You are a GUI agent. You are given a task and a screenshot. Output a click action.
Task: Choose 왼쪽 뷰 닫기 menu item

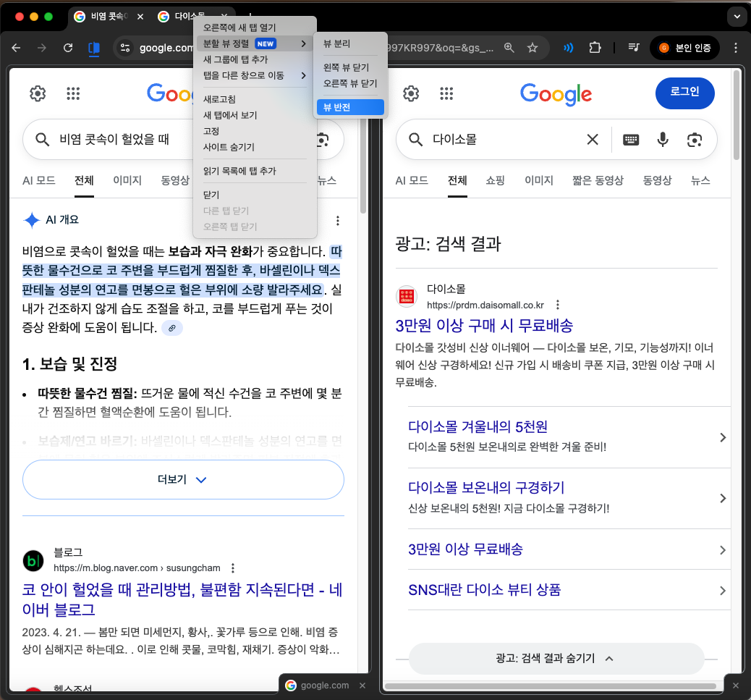tap(346, 67)
